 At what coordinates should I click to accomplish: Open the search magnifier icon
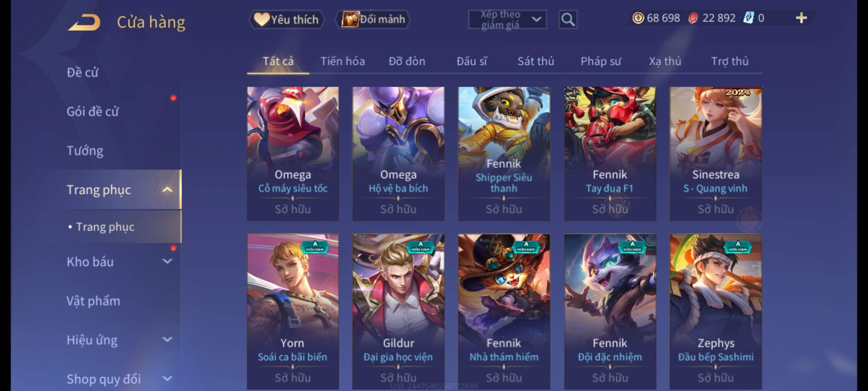coord(568,20)
